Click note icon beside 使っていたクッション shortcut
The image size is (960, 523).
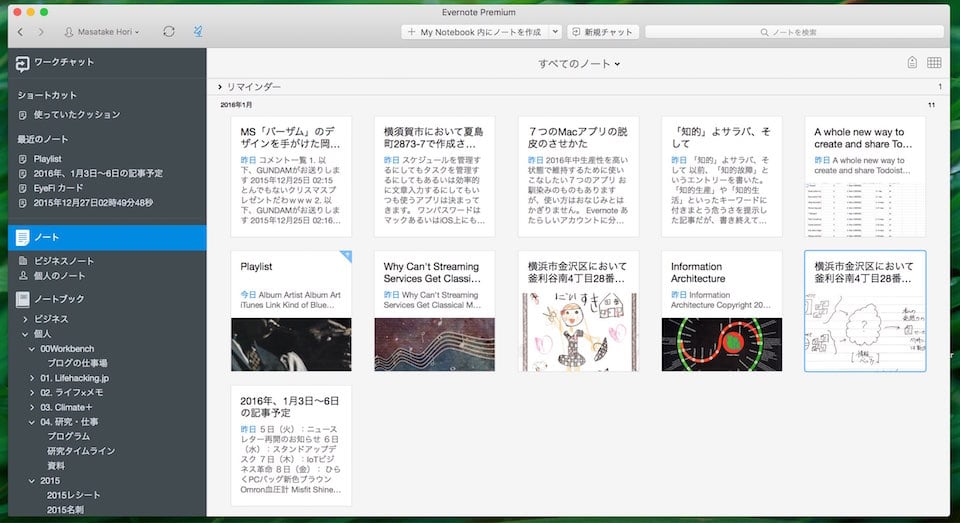click(x=23, y=115)
